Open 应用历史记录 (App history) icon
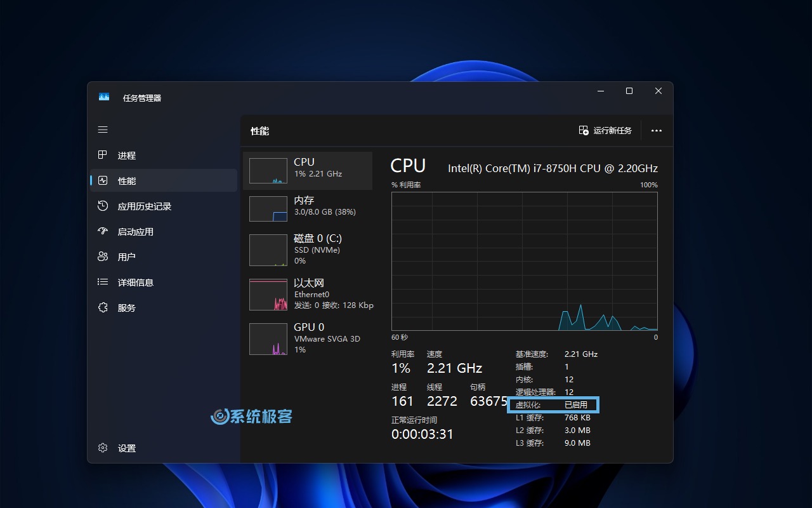 [x=103, y=206]
